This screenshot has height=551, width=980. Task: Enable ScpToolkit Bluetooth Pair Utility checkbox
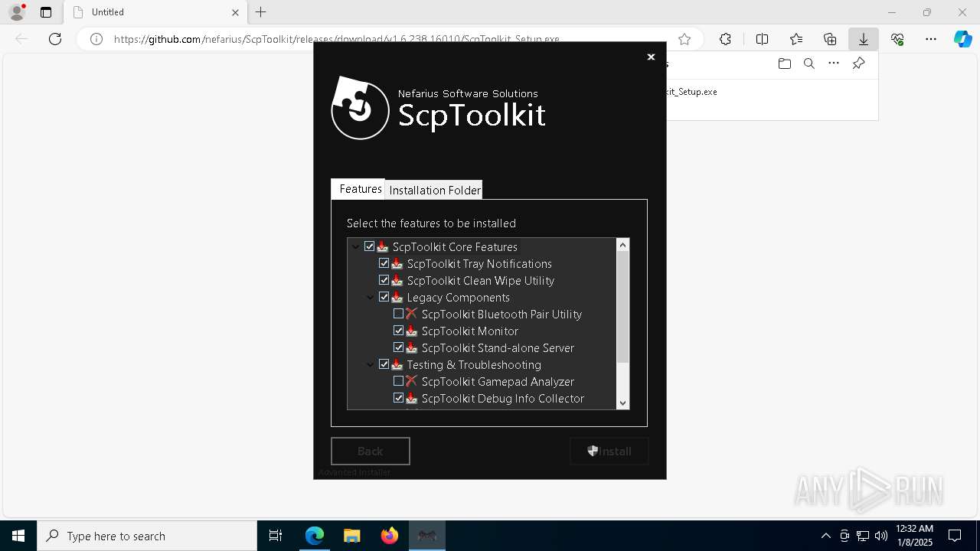398,314
